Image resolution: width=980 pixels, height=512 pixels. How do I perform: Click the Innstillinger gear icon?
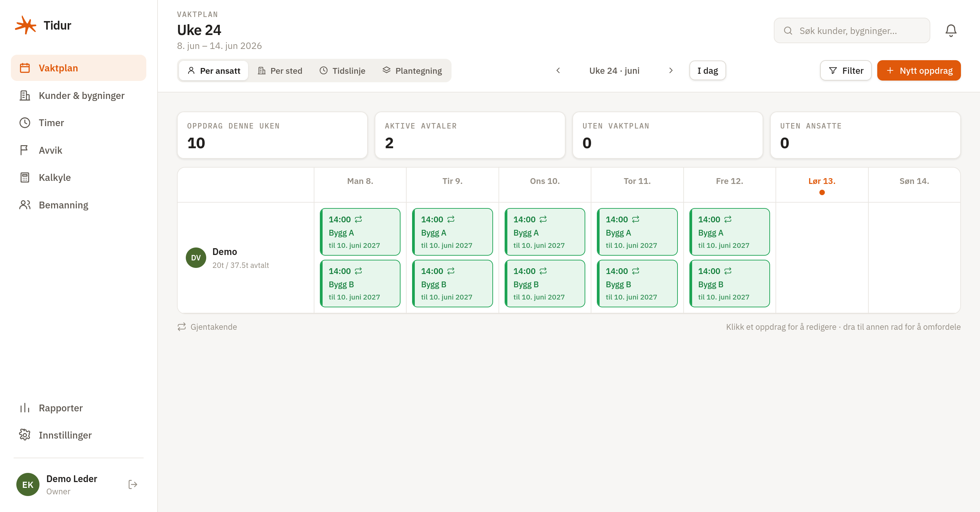pos(25,435)
